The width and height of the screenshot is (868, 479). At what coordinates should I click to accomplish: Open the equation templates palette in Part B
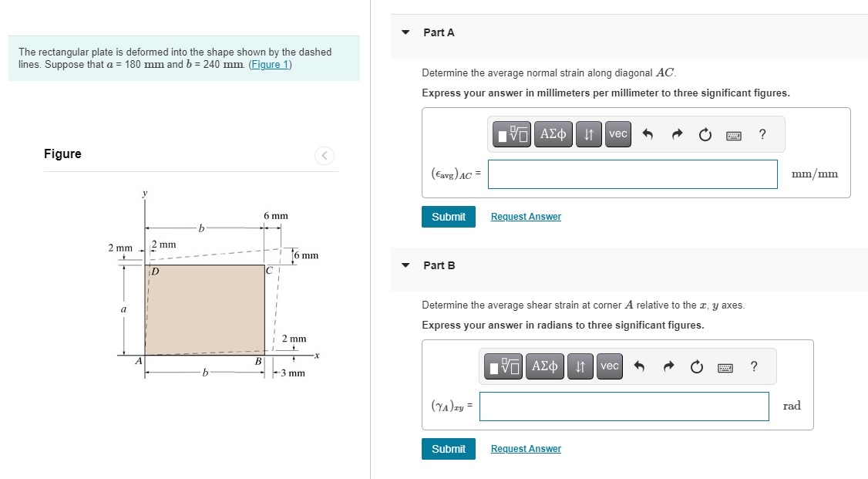click(502, 366)
